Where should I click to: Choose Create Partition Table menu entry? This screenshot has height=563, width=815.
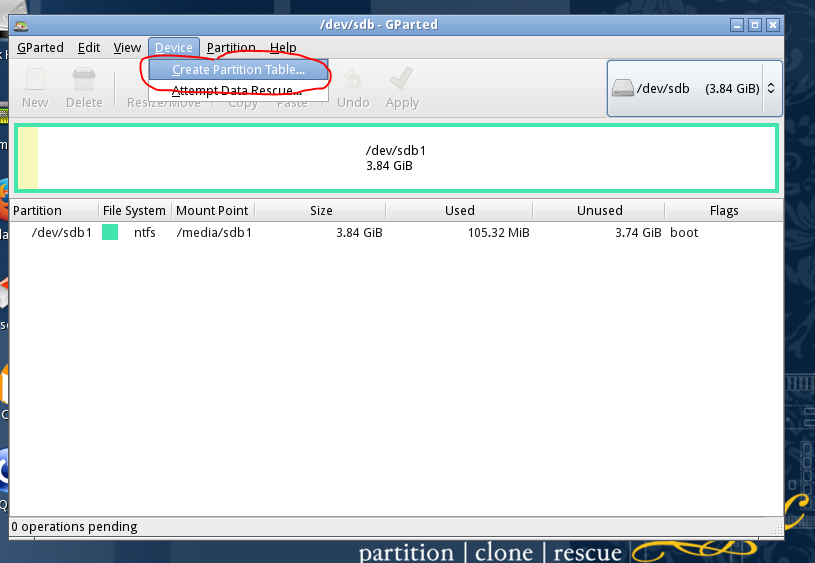tap(238, 70)
